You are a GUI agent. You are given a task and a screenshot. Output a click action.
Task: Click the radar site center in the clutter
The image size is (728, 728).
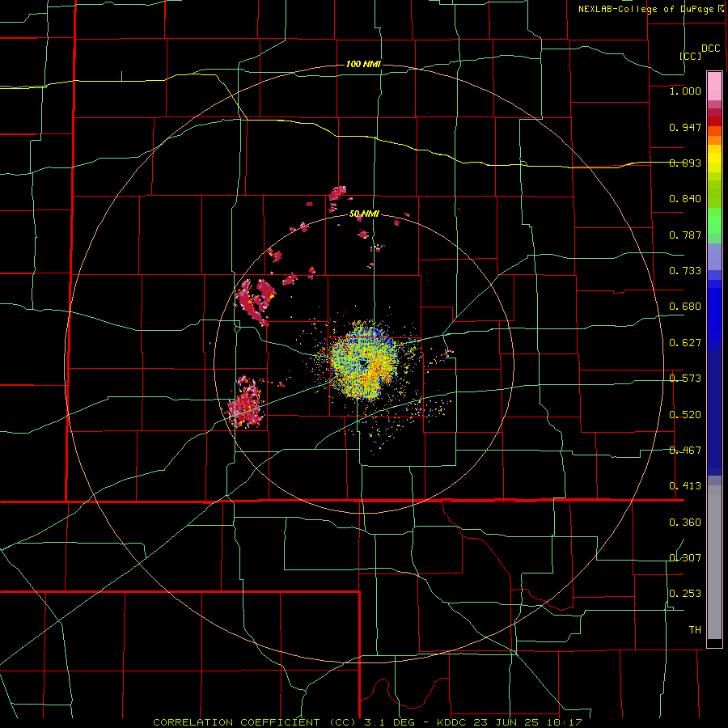tap(362, 362)
